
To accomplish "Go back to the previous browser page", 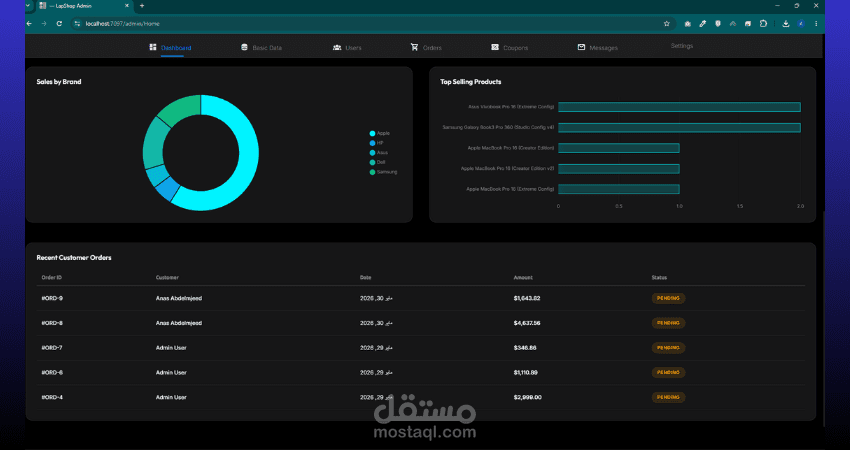I will 29,24.
